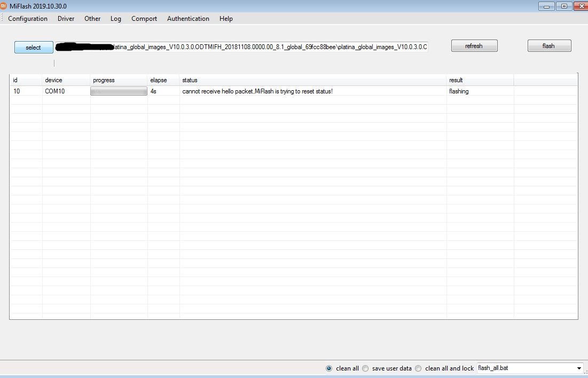Select the COM10 device row

coord(53,92)
